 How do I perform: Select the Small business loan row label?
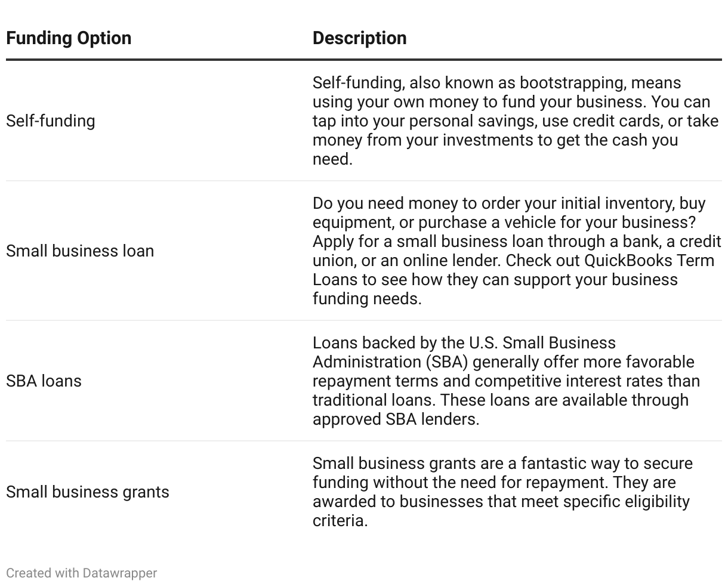(80, 251)
